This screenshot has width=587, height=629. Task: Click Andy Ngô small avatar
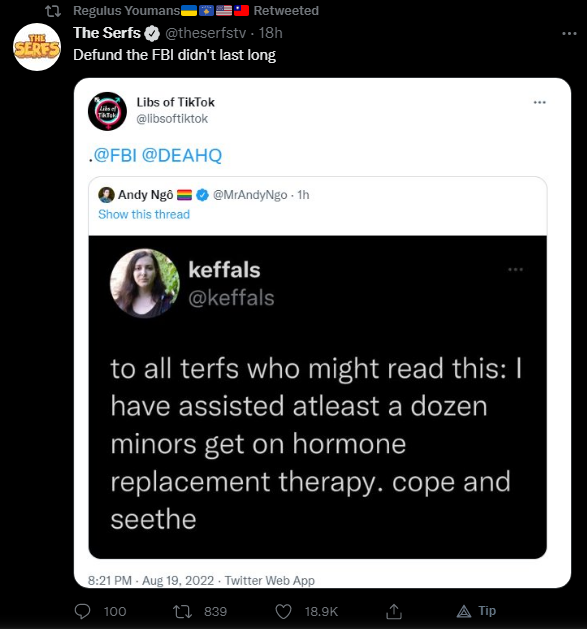(x=106, y=195)
